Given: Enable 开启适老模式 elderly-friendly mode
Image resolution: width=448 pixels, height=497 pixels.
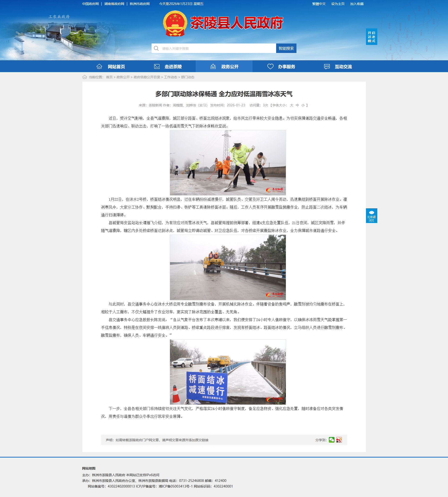Looking at the screenshot, I should click(x=371, y=37).
